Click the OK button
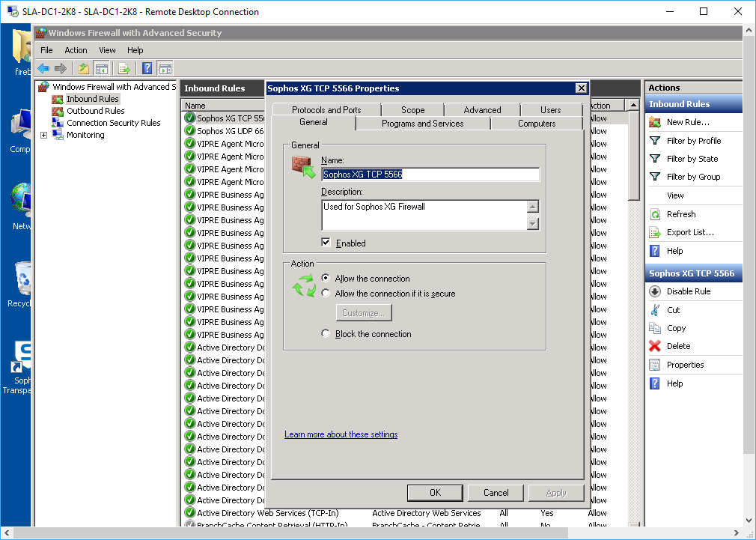This screenshot has height=540, width=756. 435,493
